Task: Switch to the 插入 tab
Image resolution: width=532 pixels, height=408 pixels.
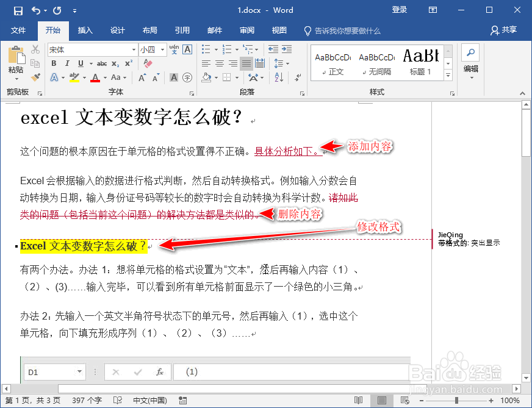Action: click(85, 30)
